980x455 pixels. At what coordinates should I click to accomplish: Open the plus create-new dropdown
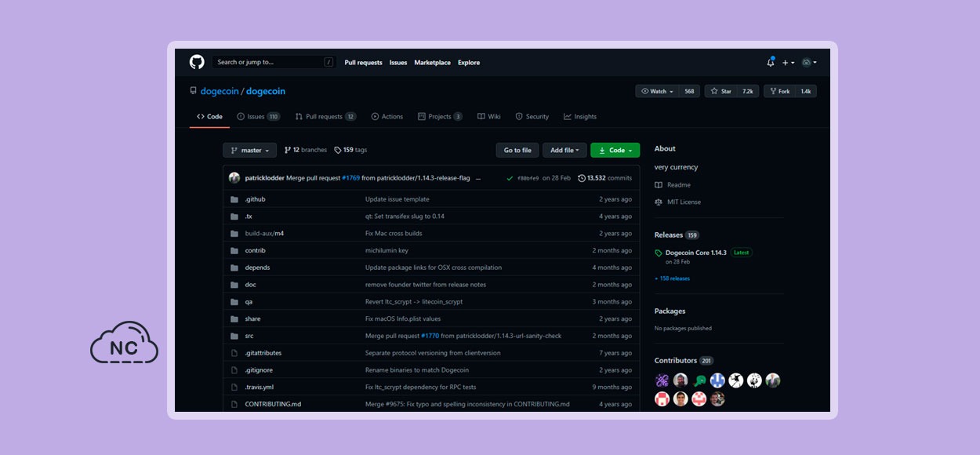[788, 63]
